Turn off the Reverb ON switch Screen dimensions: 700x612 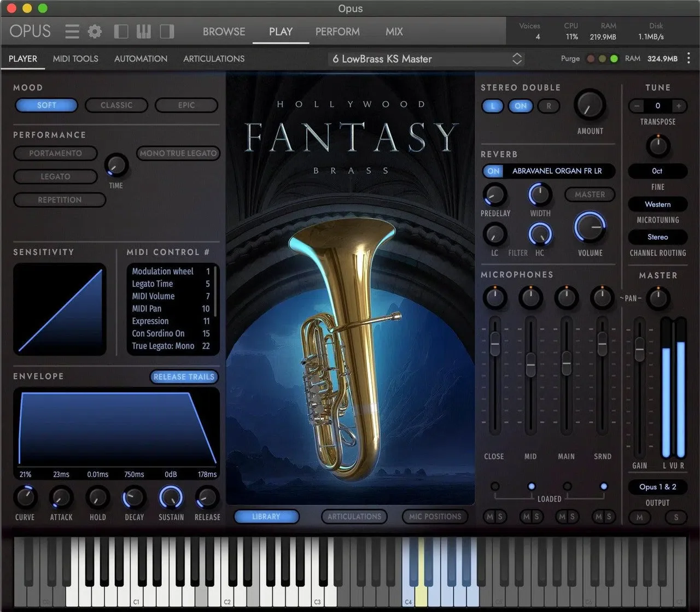tap(493, 171)
